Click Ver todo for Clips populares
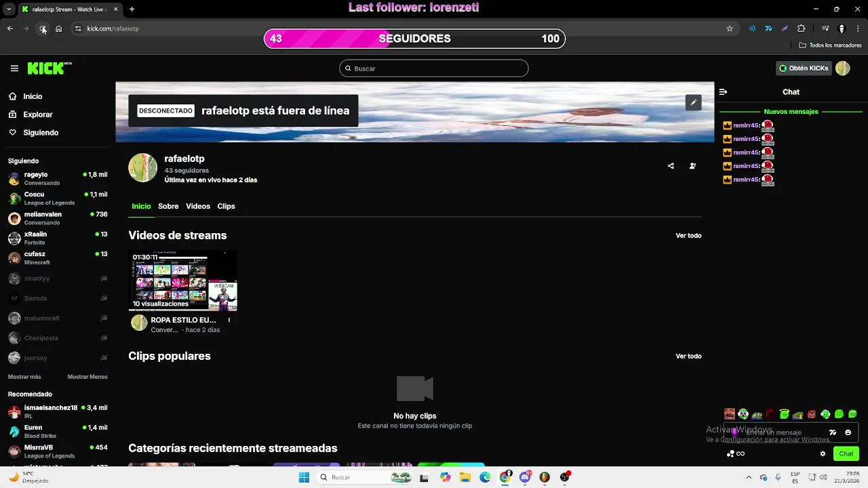 688,357
